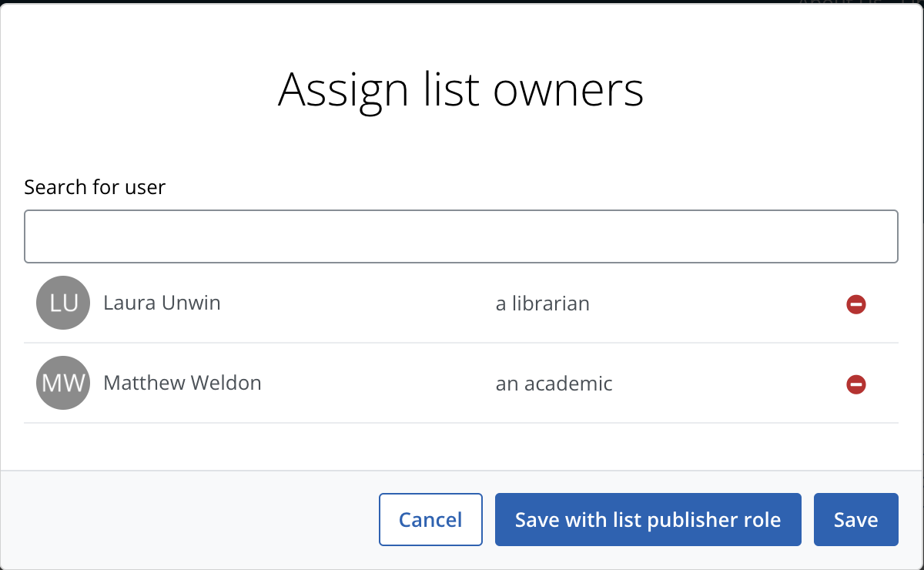This screenshot has width=924, height=570.
Task: Click the 'an academic' role text
Action: point(554,384)
